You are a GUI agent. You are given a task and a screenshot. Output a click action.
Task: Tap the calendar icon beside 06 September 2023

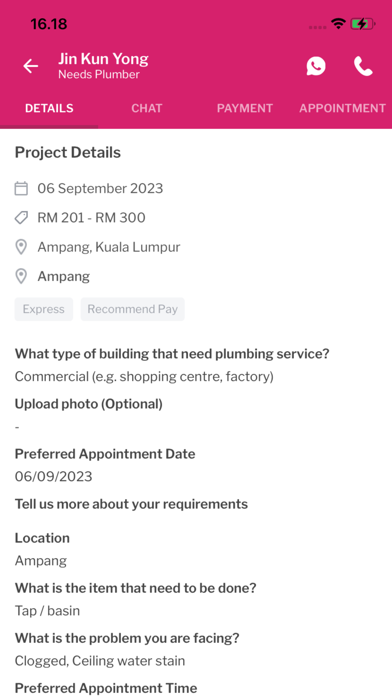(21, 189)
